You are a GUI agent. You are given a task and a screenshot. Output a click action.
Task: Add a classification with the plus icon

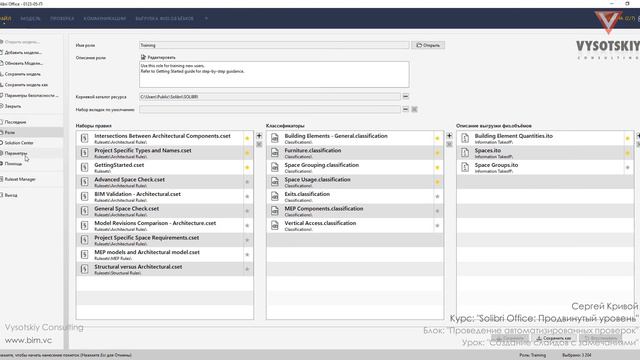point(449,136)
